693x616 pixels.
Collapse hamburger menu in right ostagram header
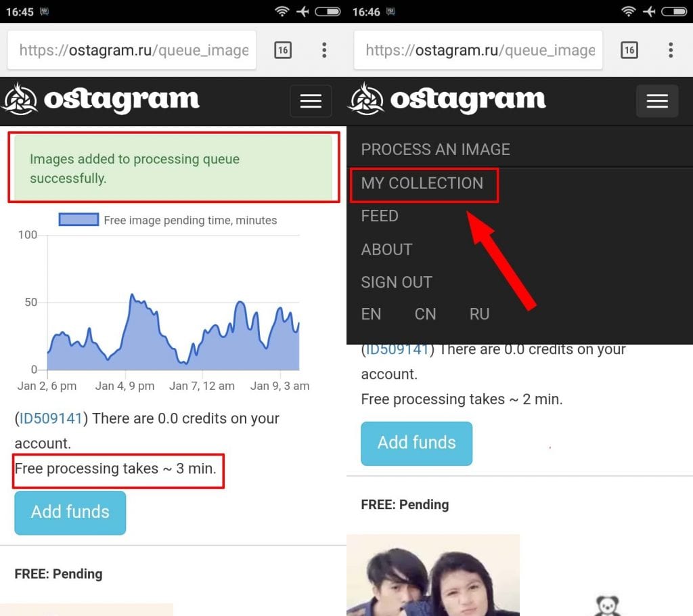coord(657,101)
